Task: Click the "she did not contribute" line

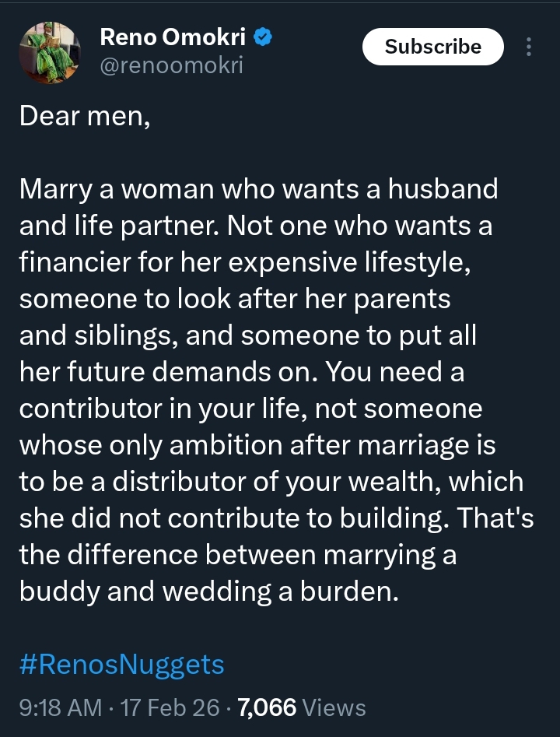Action: (202, 517)
